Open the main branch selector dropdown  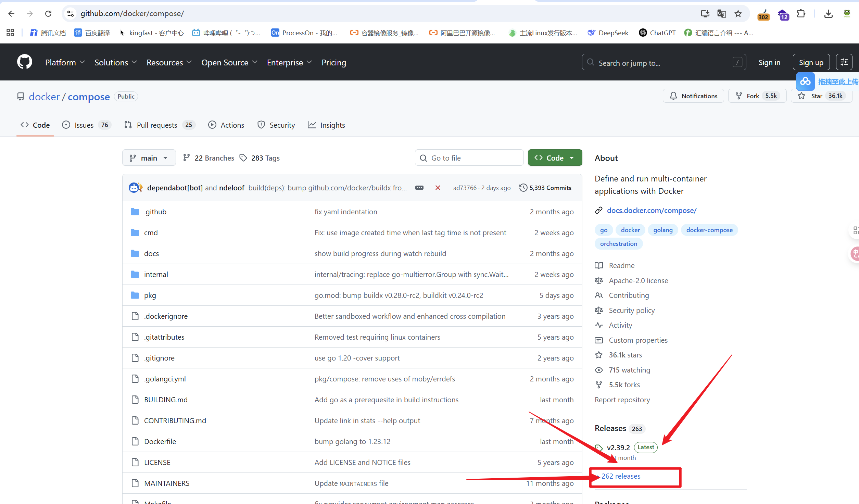coord(149,158)
